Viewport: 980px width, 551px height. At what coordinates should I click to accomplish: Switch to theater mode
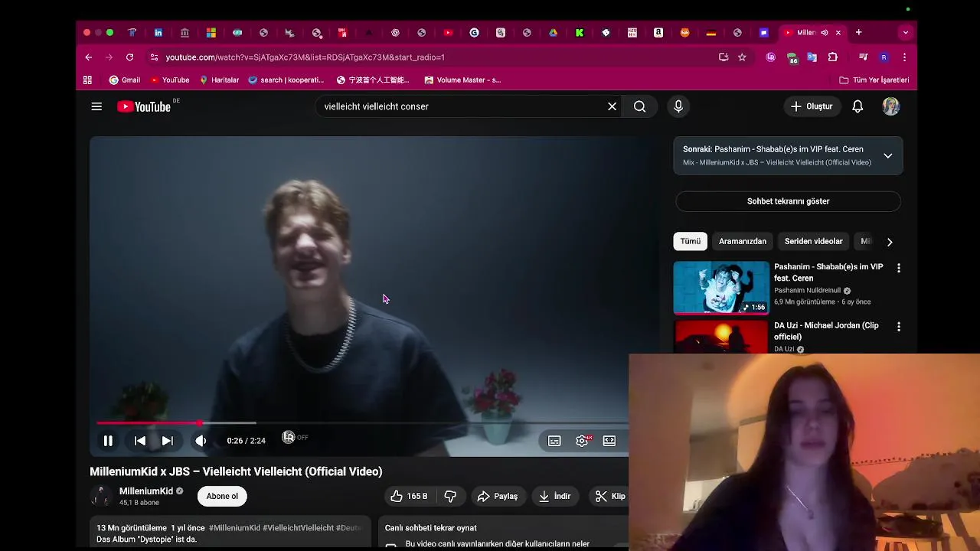pyautogui.click(x=609, y=441)
